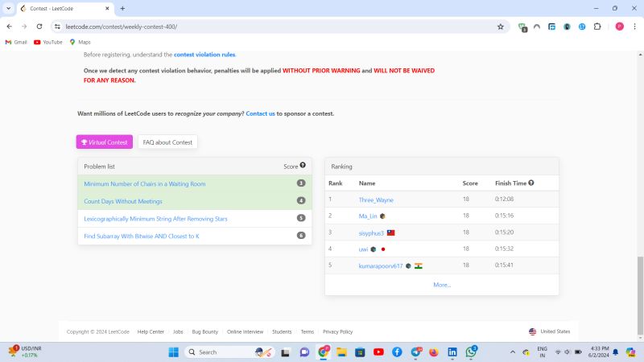Select the Contest - LeetCode tab
Screen dimensions: 644x362
click(65, 9)
